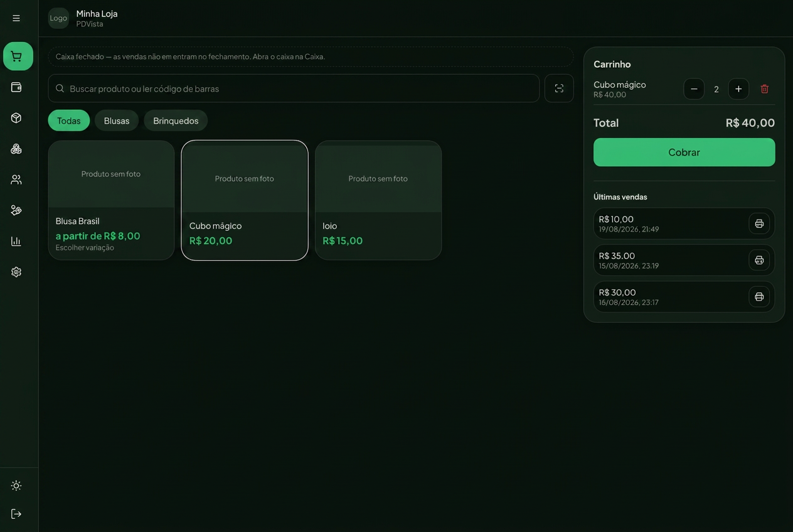Open the products box icon page
793x532 pixels.
click(16, 118)
